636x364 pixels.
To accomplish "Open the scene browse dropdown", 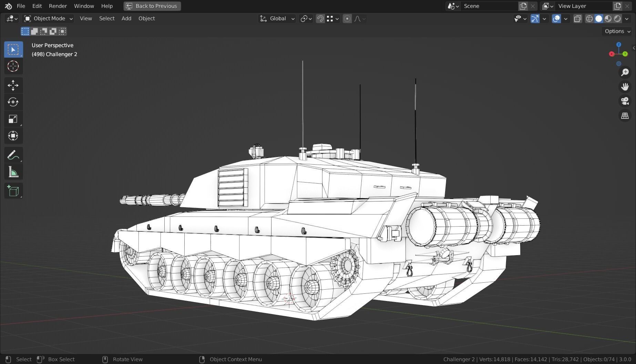I will 453,6.
